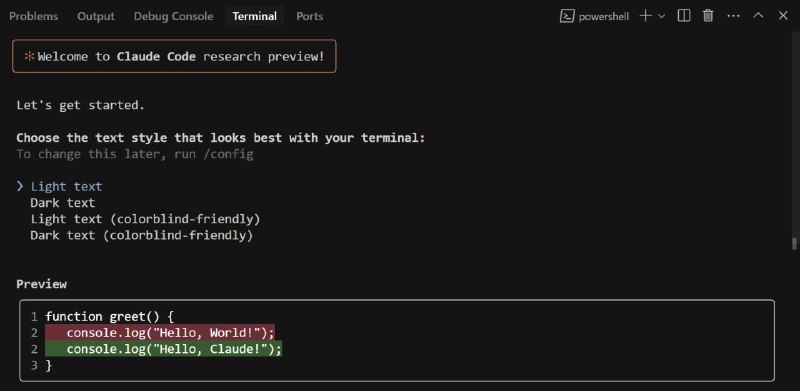This screenshot has height=391, width=800.
Task: Choose Light text (colorblind-friendly)
Action: 145,219
